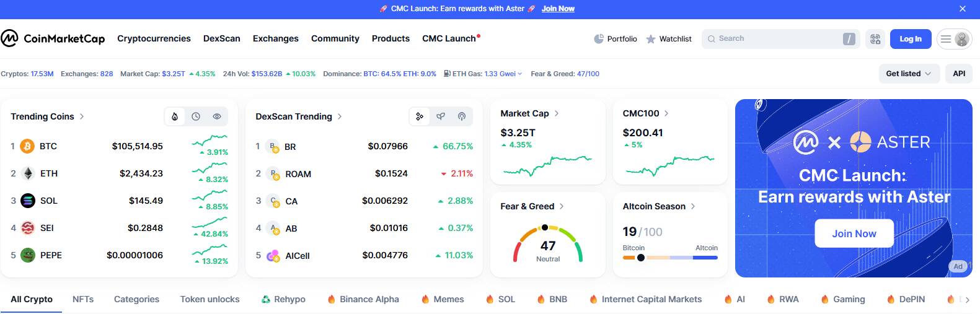
Task: Open the hamburger profile menu
Action: 953,39
